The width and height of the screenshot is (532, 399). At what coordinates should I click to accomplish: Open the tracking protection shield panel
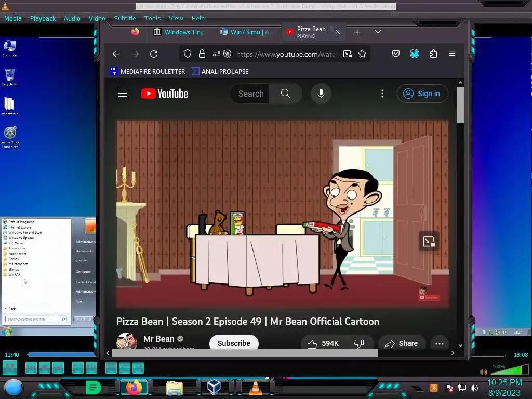188,54
